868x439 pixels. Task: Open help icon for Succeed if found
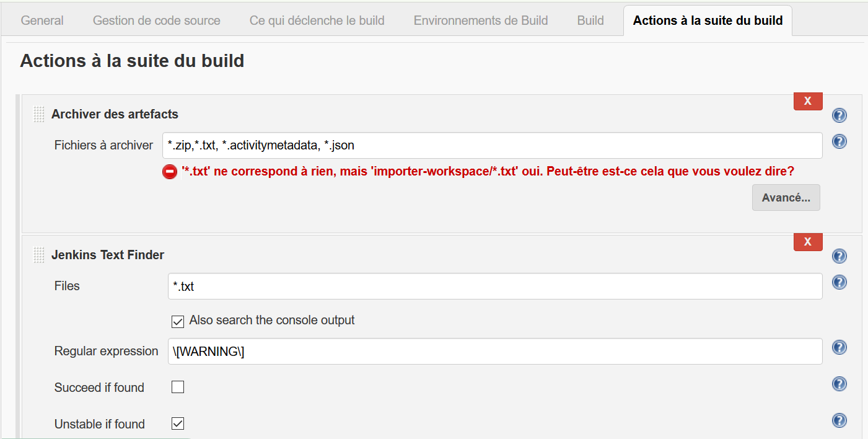tap(839, 384)
